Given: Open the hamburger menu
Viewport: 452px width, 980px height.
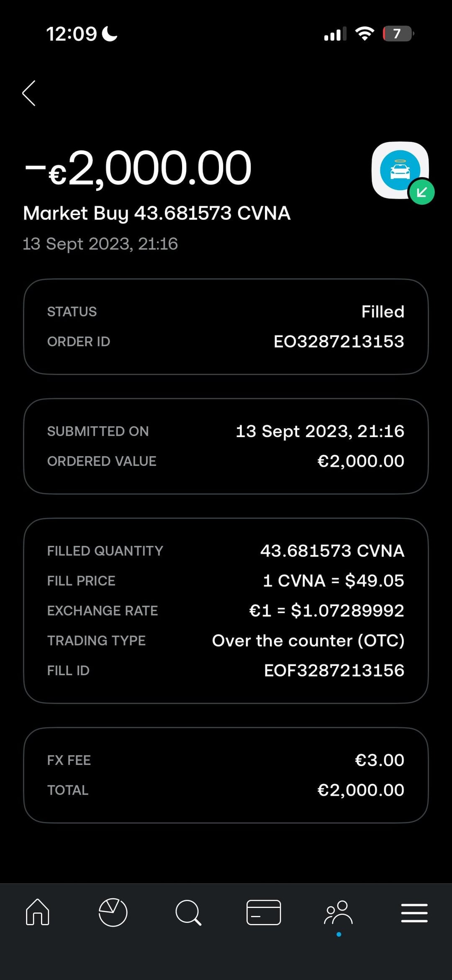Looking at the screenshot, I should pos(414,913).
